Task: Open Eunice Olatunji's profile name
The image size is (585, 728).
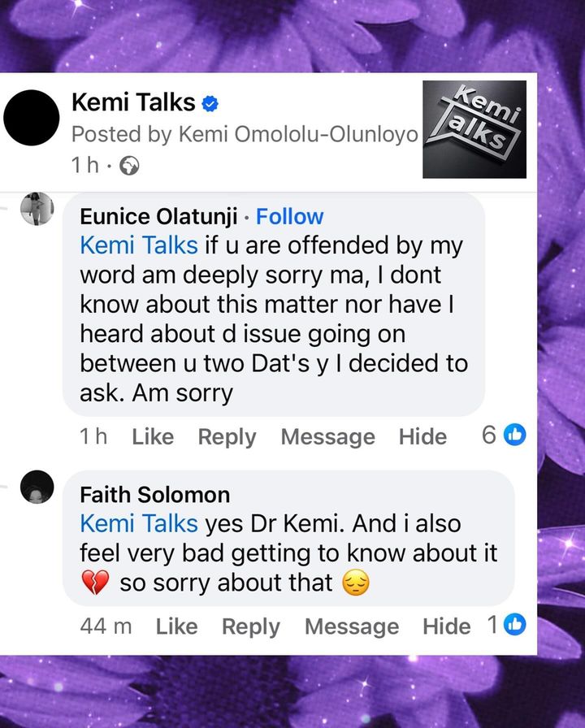Action: pos(158,216)
